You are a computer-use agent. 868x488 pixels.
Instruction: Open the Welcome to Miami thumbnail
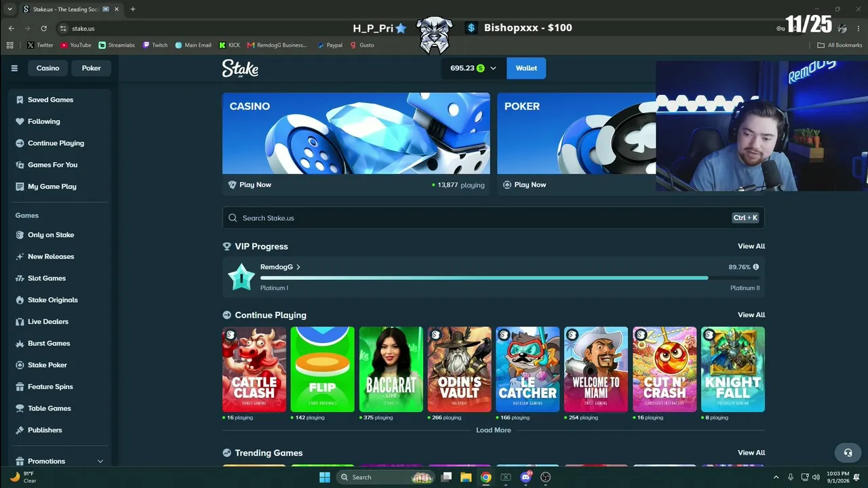tap(596, 369)
